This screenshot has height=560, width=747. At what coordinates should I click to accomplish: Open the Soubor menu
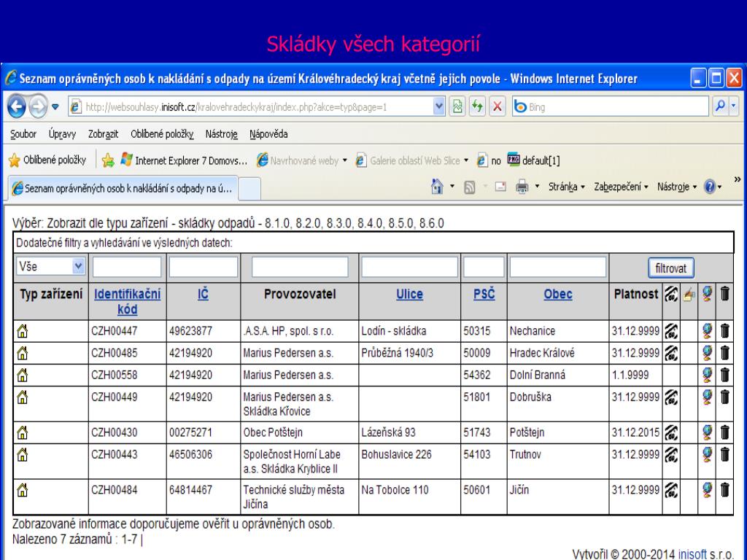23,134
